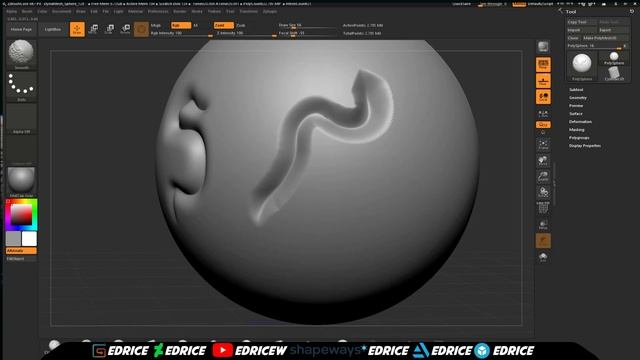Open the Zplugin menu
640x360 pixels.
click(270, 11)
